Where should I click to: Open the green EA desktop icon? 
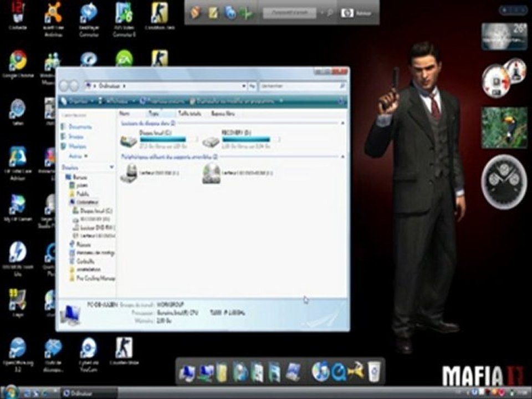click(x=124, y=58)
